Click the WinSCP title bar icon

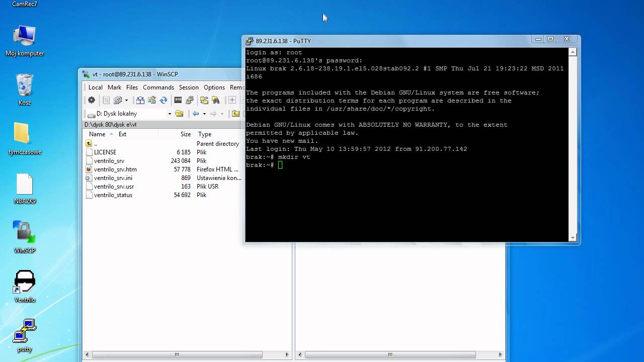click(x=87, y=74)
